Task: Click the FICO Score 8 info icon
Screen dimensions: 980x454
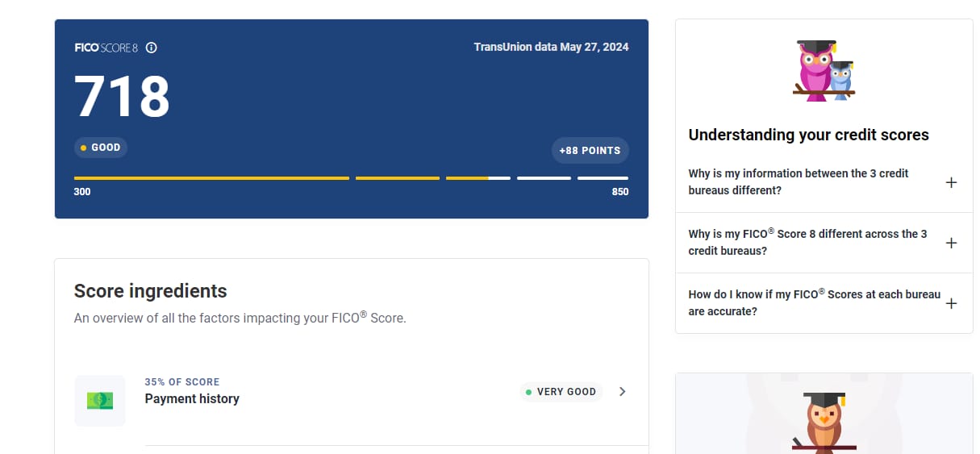Action: coord(151,48)
